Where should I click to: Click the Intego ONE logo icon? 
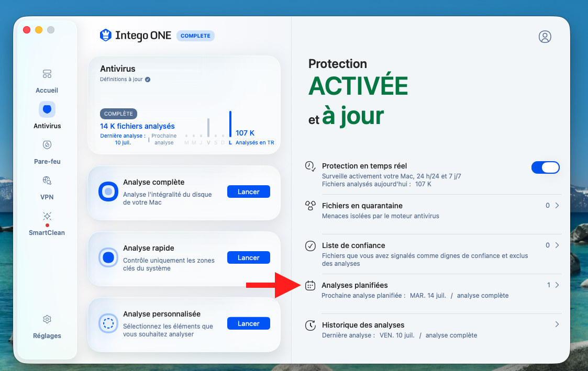click(x=106, y=35)
